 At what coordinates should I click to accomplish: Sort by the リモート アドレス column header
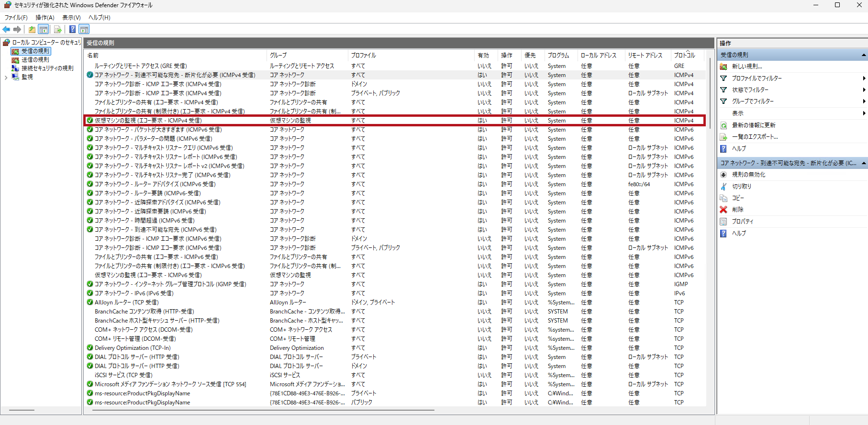coord(648,56)
